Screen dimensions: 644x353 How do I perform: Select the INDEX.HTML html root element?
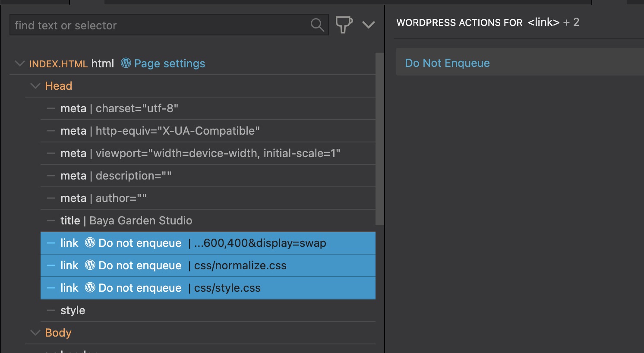click(x=72, y=63)
